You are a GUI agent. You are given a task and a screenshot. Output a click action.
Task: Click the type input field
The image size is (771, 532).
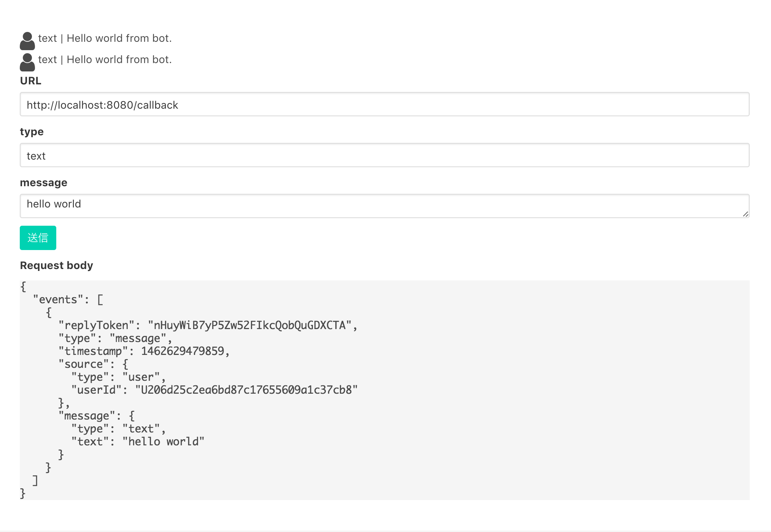click(x=384, y=155)
